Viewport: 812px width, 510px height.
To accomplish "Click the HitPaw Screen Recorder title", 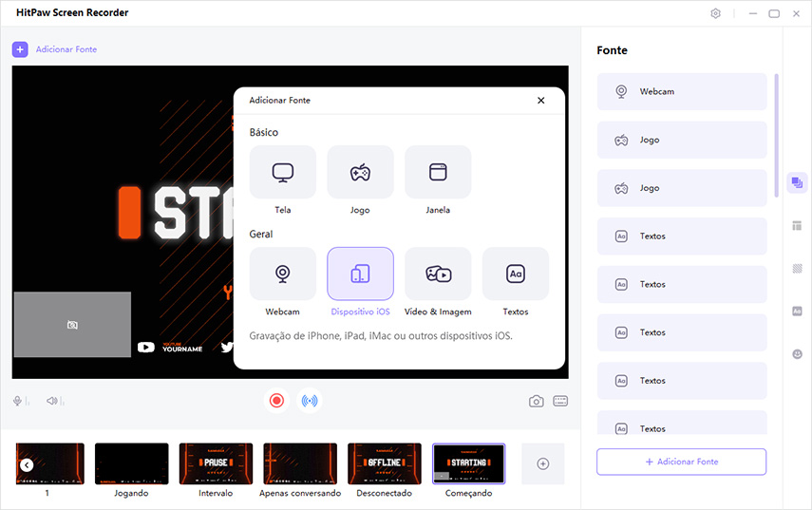I will pyautogui.click(x=72, y=13).
